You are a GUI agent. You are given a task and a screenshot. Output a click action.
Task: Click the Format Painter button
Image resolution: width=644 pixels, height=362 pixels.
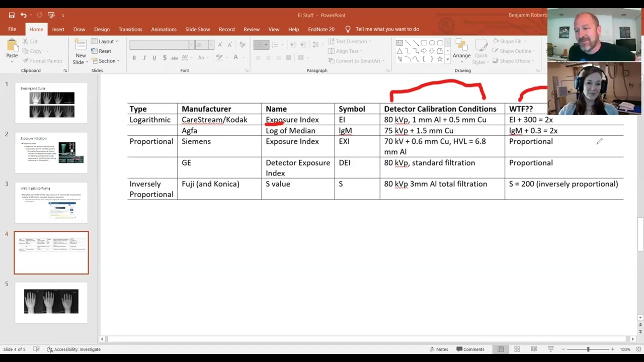42,61
